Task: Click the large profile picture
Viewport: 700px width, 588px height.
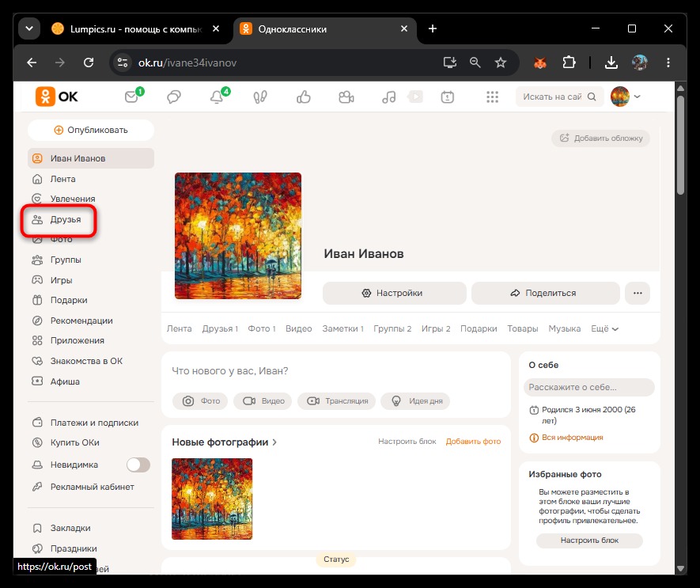Action: point(238,236)
